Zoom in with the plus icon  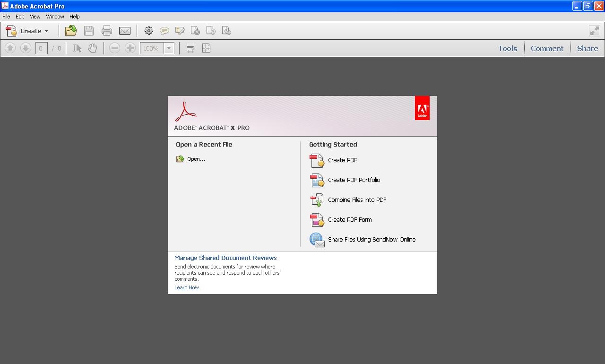(130, 48)
